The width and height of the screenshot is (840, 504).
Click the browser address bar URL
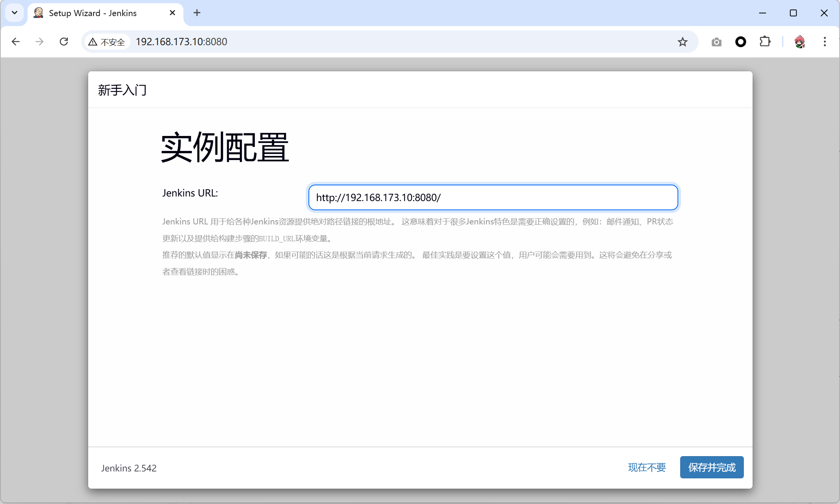[181, 42]
